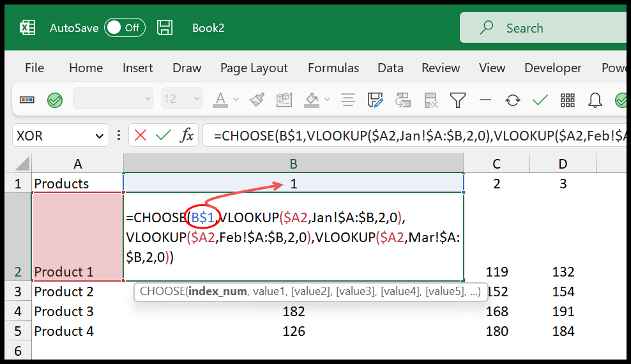Click the Product 3 cell
Viewport: 631px width, 364px height.
tap(78, 311)
